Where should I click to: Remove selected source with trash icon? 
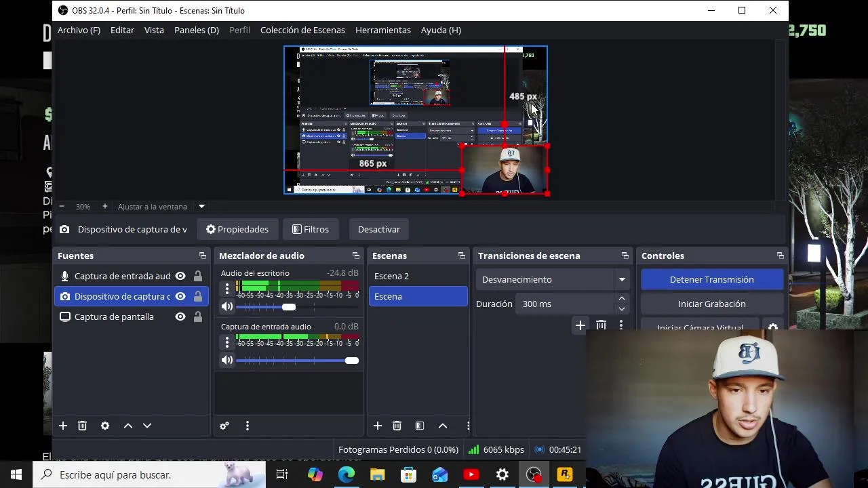click(x=82, y=426)
